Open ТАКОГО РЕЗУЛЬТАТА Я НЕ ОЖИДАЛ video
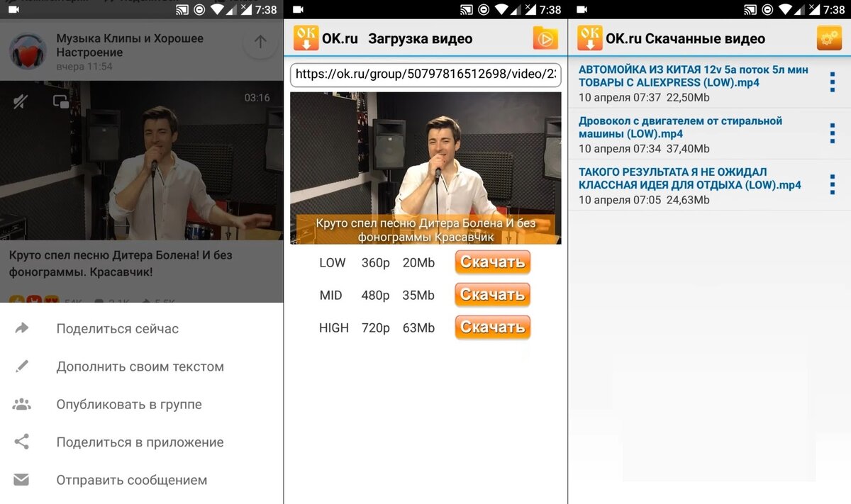This screenshot has height=504, width=851. click(690, 179)
